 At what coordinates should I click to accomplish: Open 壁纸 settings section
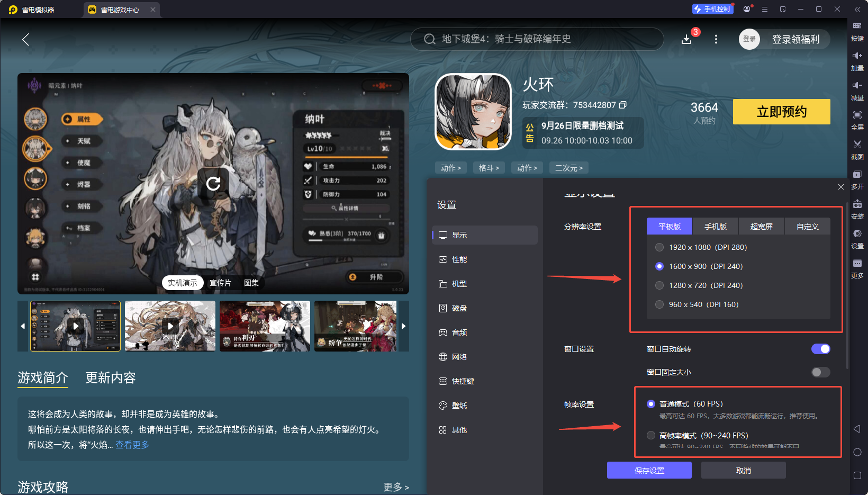click(485, 406)
